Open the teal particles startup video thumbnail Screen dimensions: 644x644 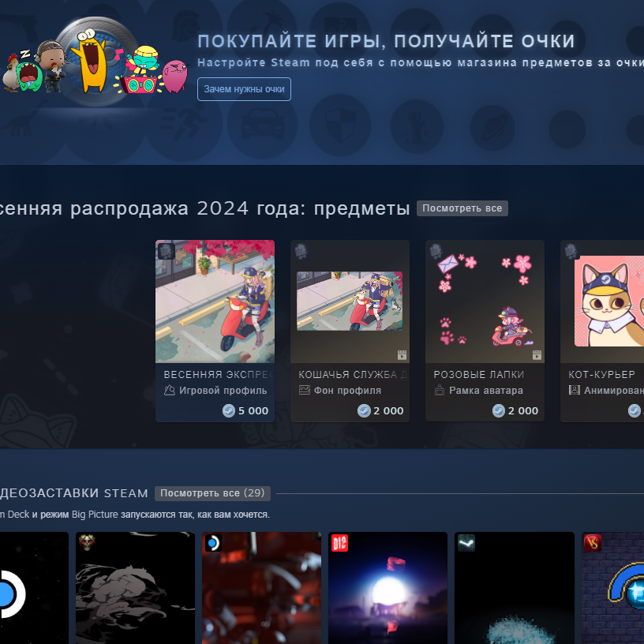[515, 588]
